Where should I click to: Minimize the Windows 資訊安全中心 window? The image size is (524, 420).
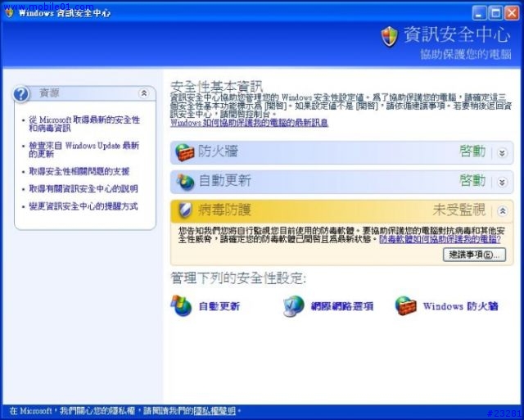pos(479,13)
